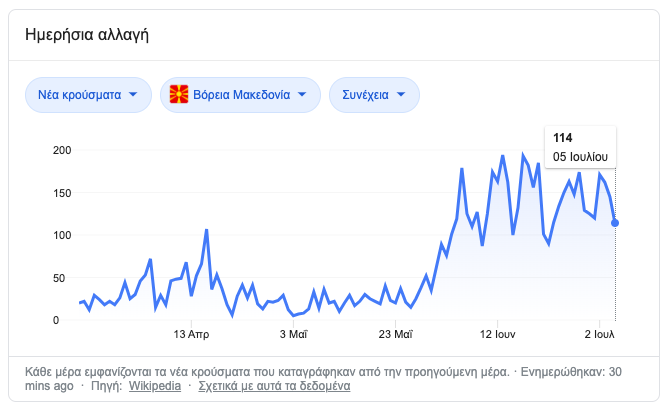Click the Ημερήσια αλλαγή heading

pos(87,36)
